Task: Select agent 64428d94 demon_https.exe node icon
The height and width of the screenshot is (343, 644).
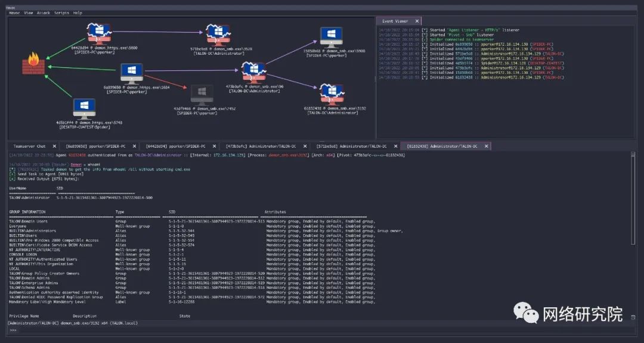Action: (x=99, y=34)
